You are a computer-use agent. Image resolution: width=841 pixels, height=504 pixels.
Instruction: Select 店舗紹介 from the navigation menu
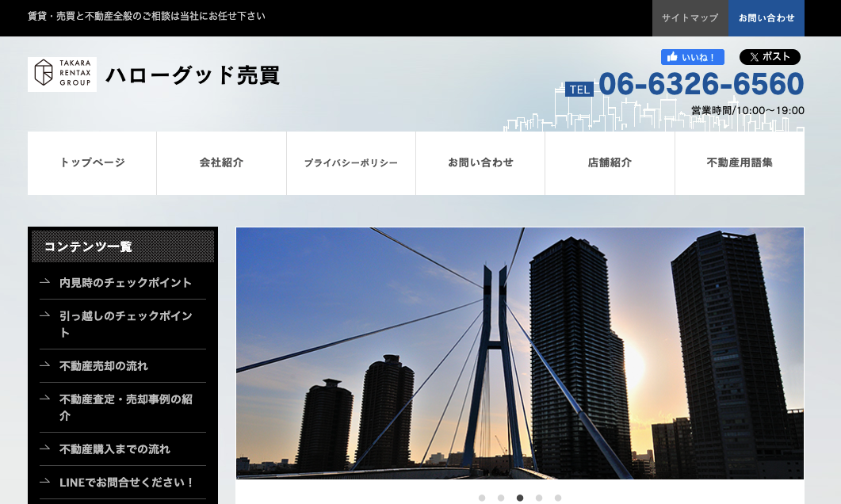[610, 162]
